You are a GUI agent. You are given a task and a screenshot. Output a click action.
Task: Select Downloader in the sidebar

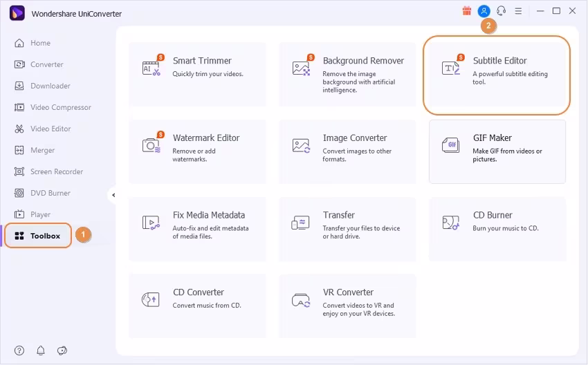coord(50,86)
